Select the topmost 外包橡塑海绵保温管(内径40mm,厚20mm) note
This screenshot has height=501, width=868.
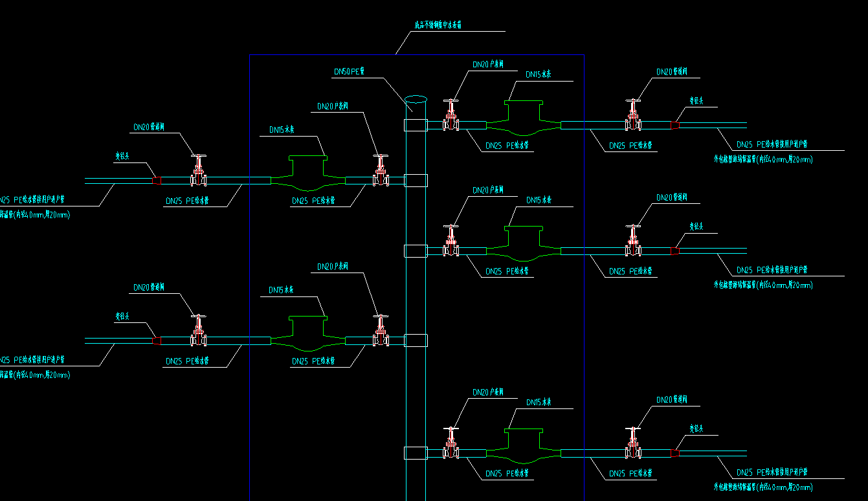(x=763, y=159)
